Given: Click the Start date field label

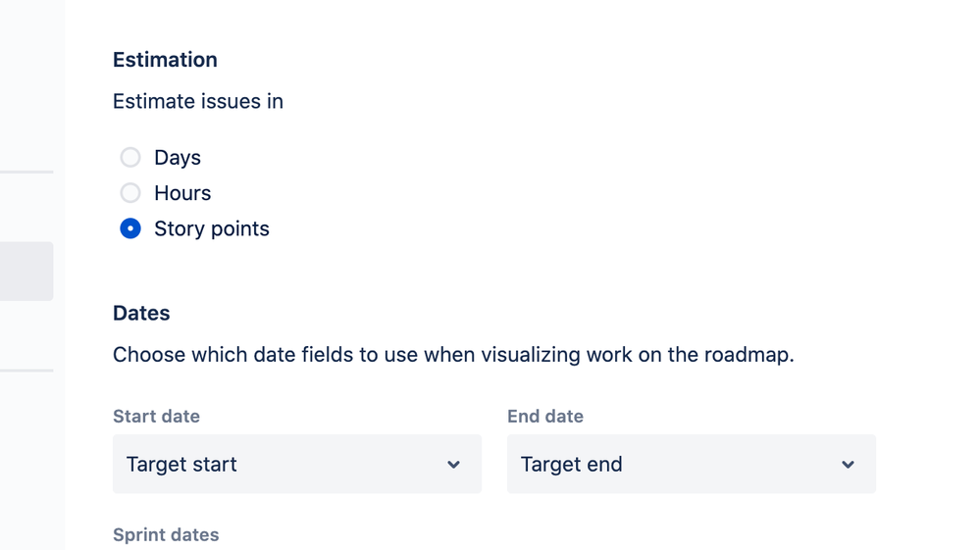Looking at the screenshot, I should pyautogui.click(x=156, y=417).
